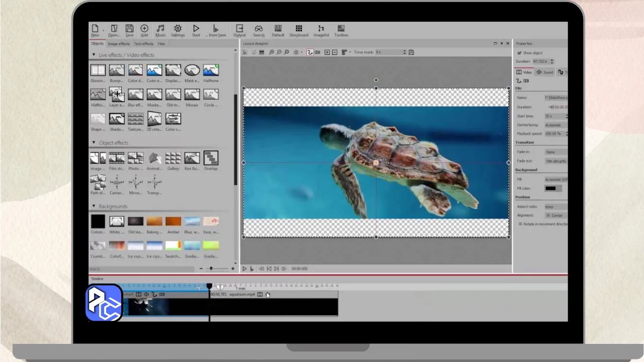The width and height of the screenshot is (644, 362).
Task: Select the Amber background thumbnail
Action: click(x=173, y=222)
